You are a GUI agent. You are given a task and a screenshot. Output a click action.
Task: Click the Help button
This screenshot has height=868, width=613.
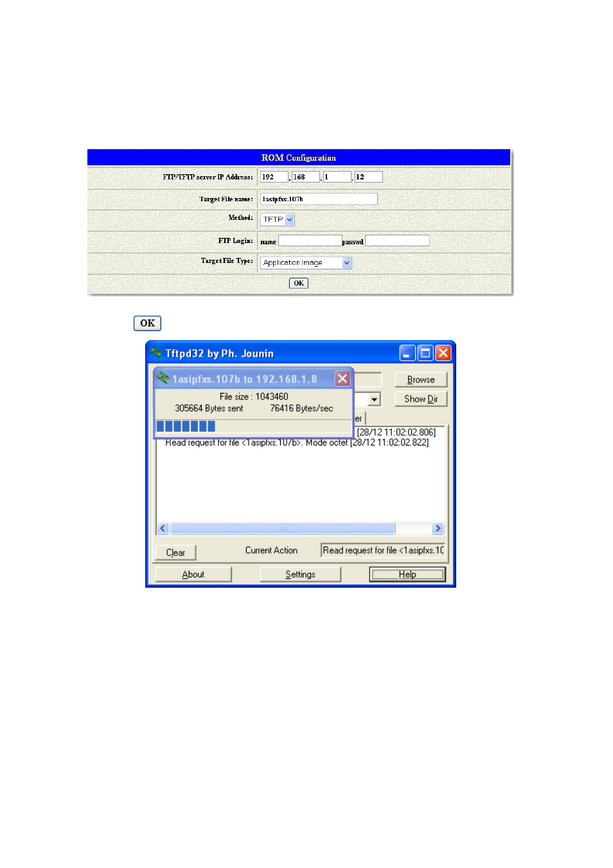(407, 575)
